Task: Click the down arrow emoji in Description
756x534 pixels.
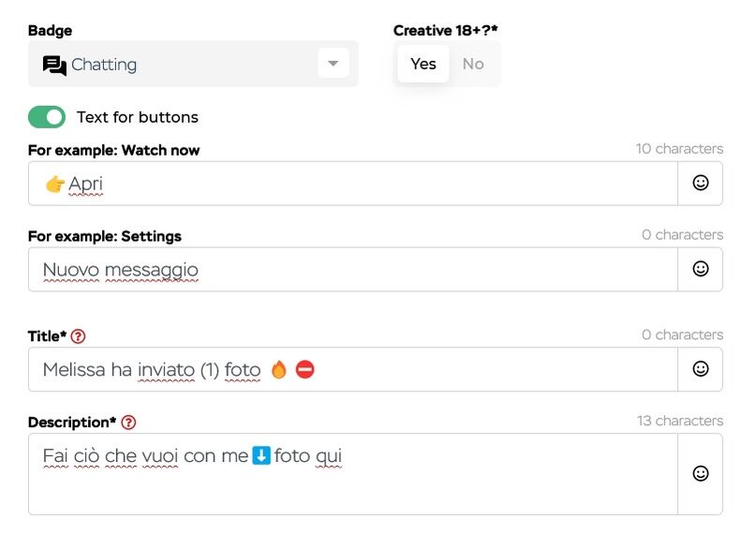Action: tap(262, 456)
